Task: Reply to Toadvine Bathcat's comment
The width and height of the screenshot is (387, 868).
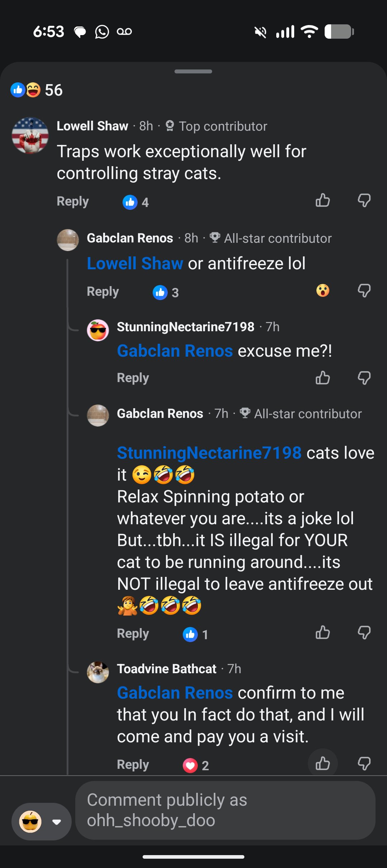Action: tap(133, 765)
